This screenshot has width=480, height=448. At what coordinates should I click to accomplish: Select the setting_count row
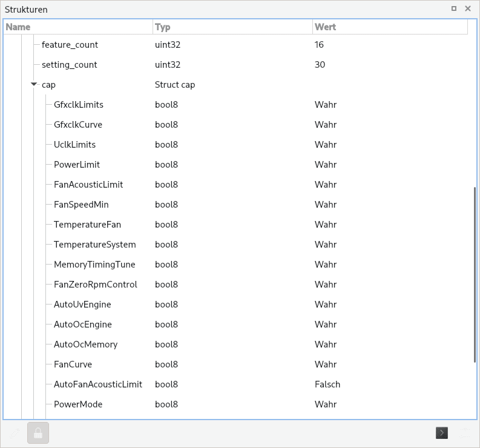[x=70, y=65]
